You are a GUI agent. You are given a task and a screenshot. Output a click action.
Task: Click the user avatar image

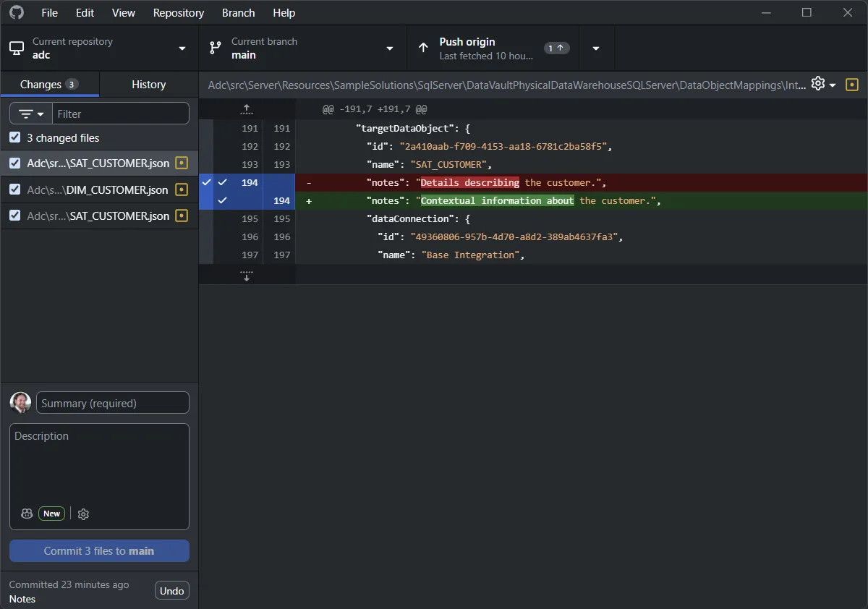coord(20,403)
